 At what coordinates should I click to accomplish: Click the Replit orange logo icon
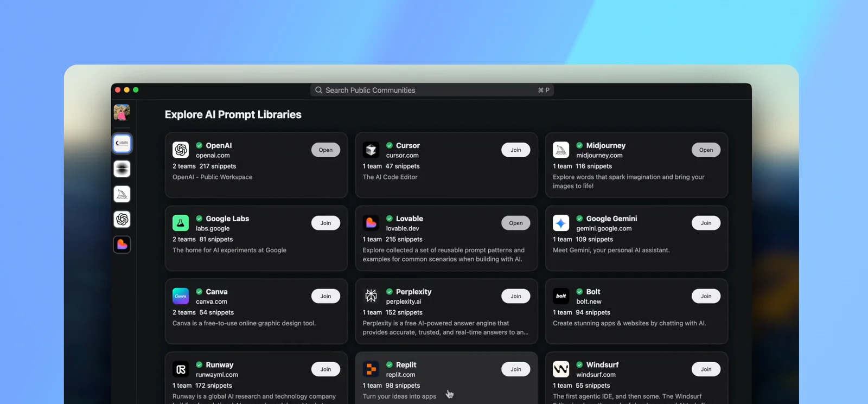pos(371,369)
